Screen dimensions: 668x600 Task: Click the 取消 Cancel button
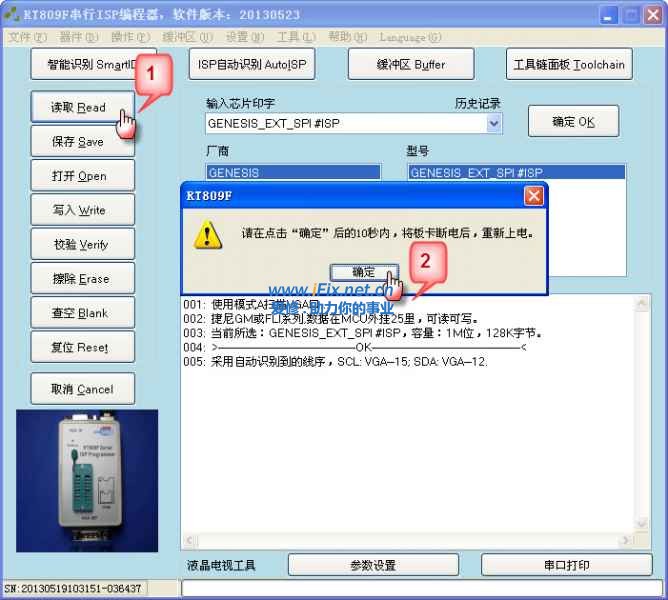[x=80, y=389]
